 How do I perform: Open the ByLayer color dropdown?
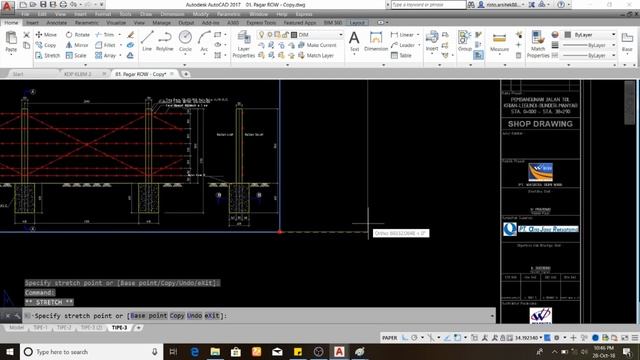coord(613,35)
